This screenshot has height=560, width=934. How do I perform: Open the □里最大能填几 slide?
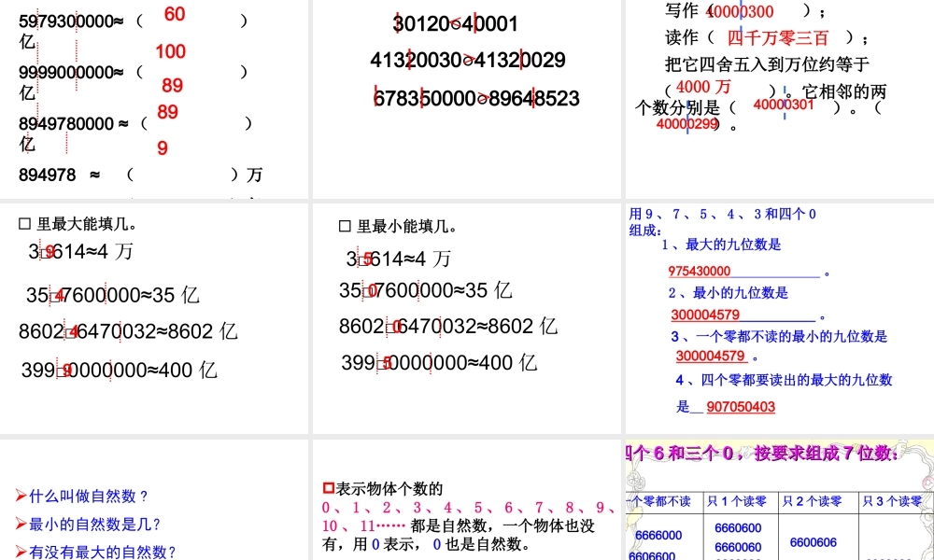click(x=154, y=318)
